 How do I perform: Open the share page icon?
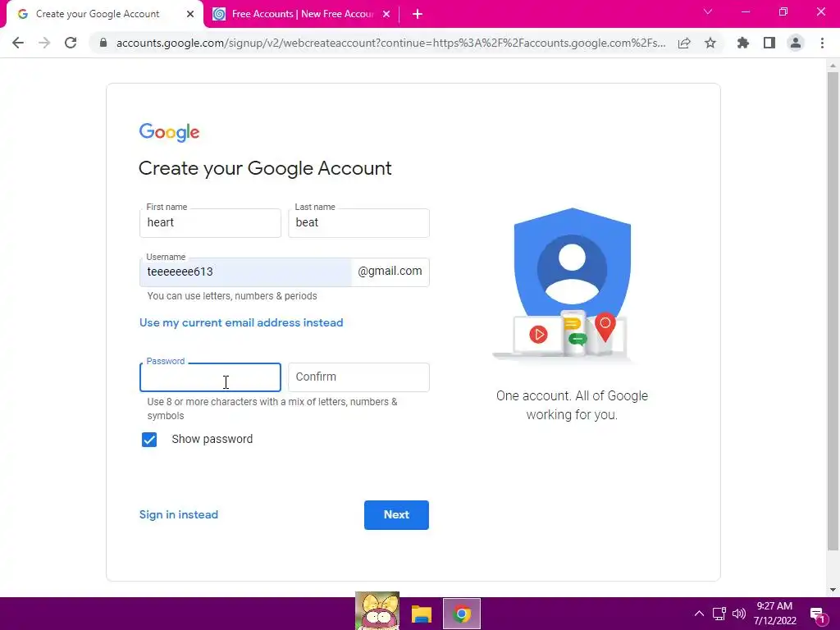684,43
